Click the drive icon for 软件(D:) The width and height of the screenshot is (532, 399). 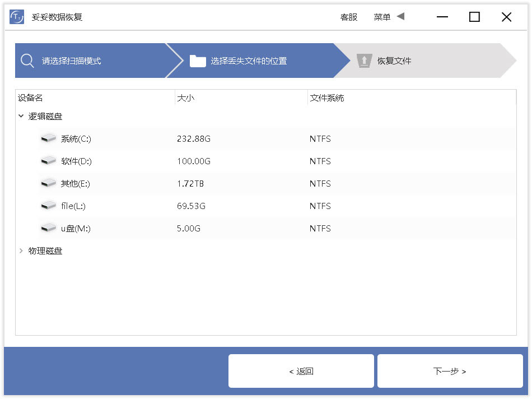coord(48,161)
